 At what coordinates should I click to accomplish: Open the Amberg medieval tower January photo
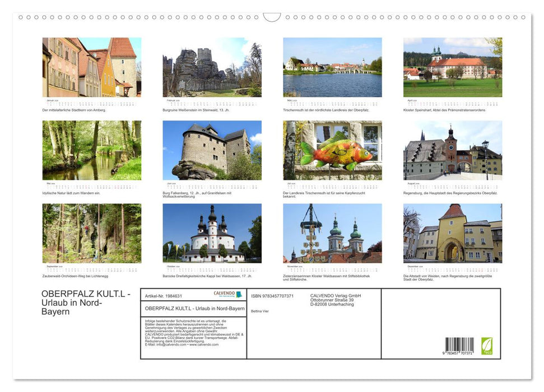(x=91, y=67)
